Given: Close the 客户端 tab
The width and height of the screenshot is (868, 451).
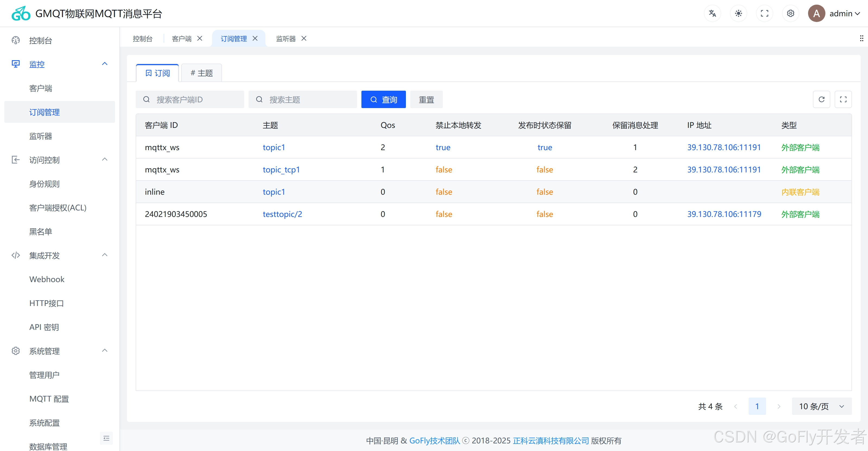Looking at the screenshot, I should click(200, 39).
